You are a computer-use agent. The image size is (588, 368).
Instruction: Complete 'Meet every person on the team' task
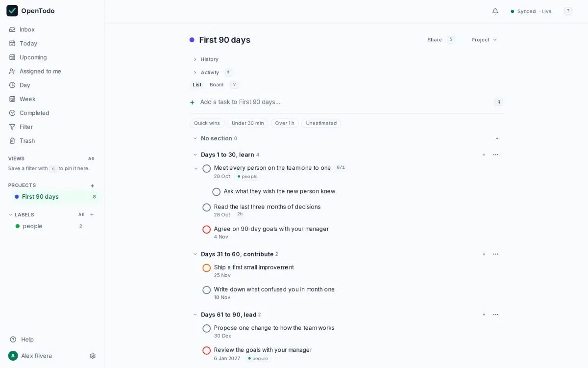click(207, 169)
